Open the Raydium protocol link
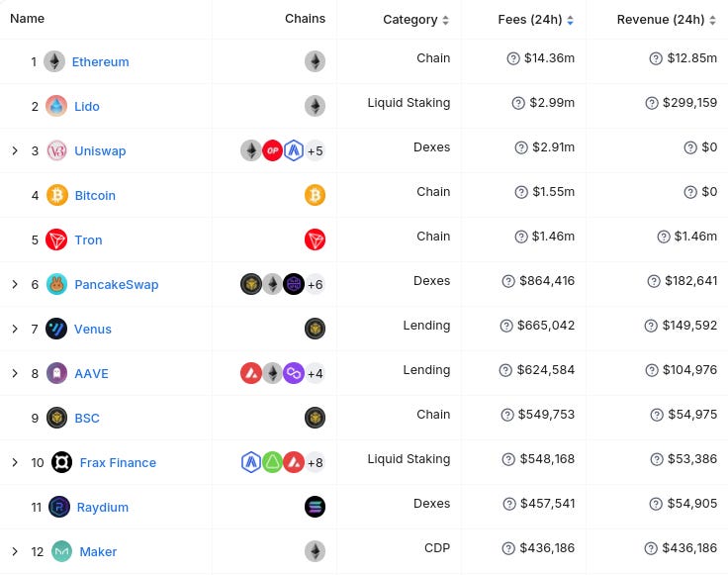This screenshot has height=575, width=728. coord(103,508)
